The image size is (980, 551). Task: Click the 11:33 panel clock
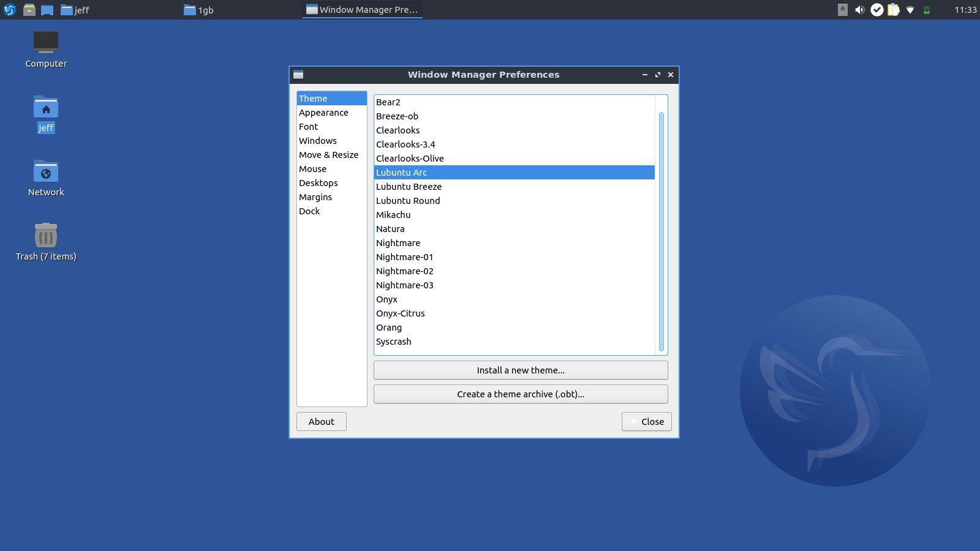pyautogui.click(x=965, y=10)
